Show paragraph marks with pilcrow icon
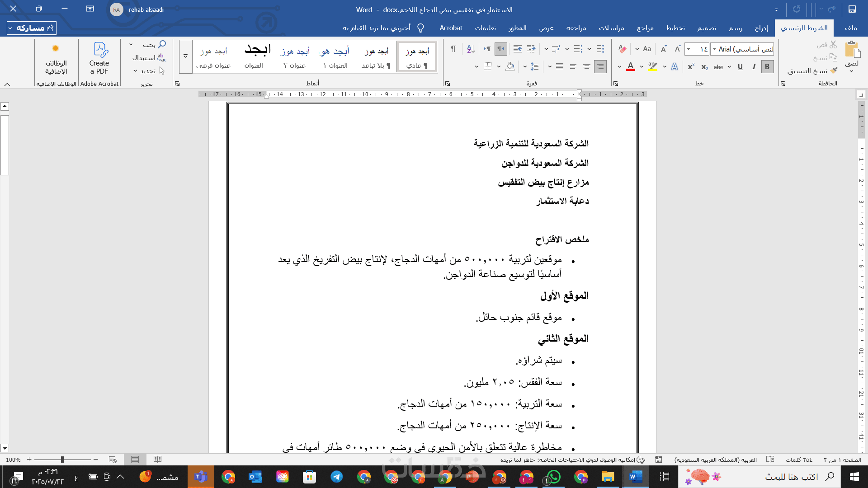This screenshot has height=488, width=868. pos(453,49)
